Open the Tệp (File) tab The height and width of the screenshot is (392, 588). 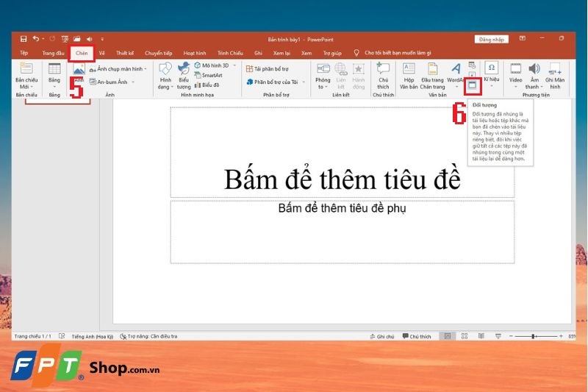pyautogui.click(x=24, y=53)
